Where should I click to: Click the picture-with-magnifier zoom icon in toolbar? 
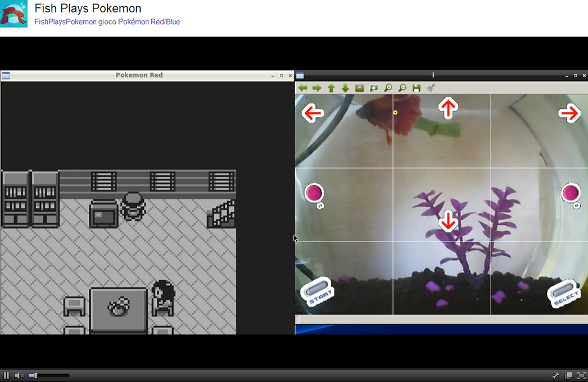374,88
